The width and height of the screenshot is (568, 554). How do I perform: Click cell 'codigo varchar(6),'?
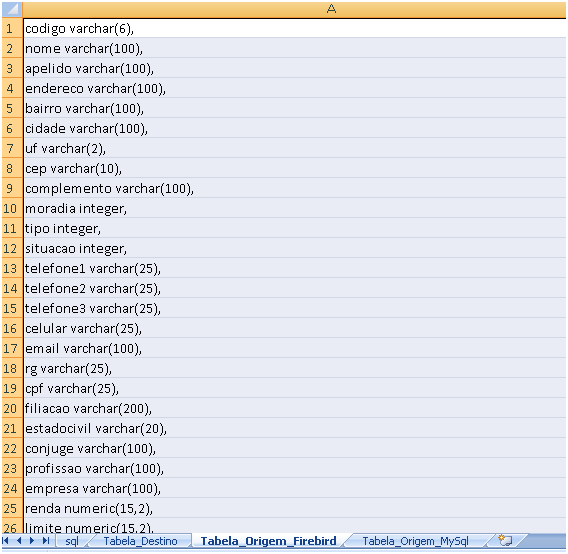tap(295, 28)
